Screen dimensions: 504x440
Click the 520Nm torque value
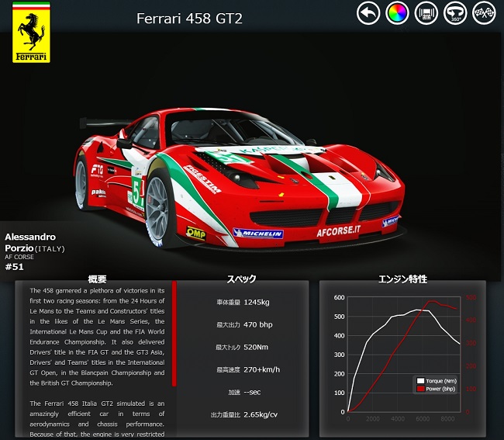pyautogui.click(x=256, y=348)
